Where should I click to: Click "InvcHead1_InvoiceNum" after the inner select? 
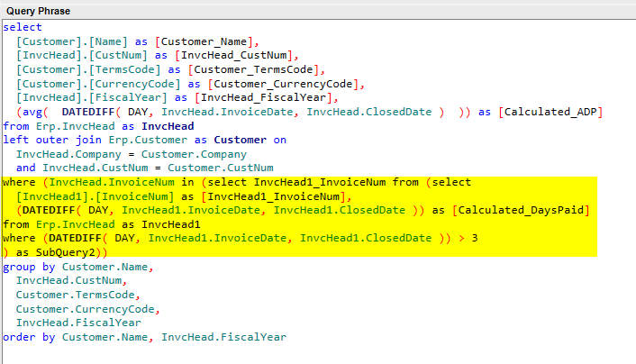click(320, 182)
